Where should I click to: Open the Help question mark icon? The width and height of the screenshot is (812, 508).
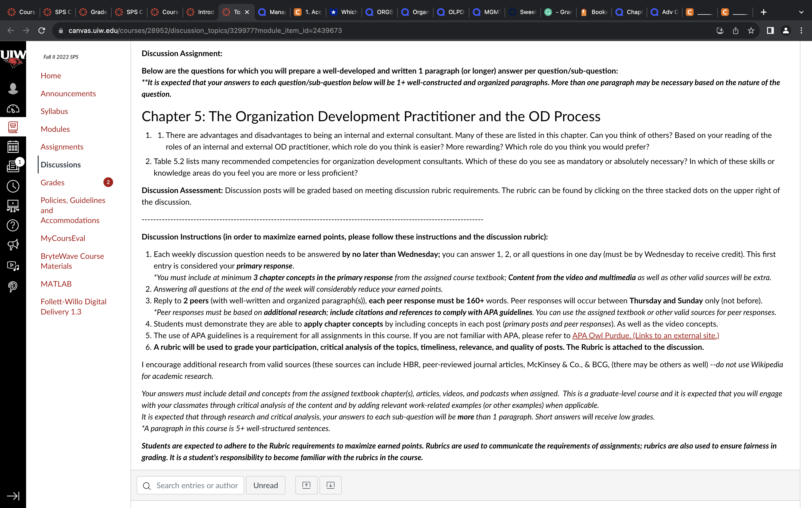point(13,225)
